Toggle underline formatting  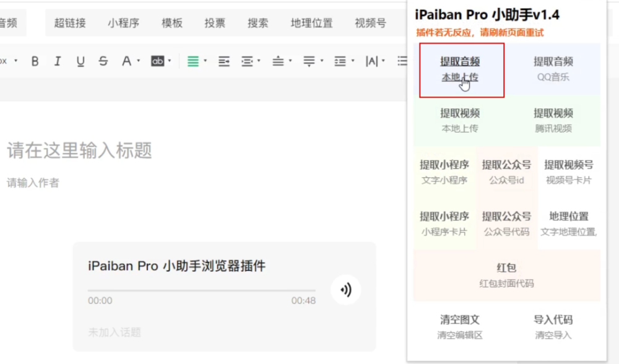click(80, 61)
